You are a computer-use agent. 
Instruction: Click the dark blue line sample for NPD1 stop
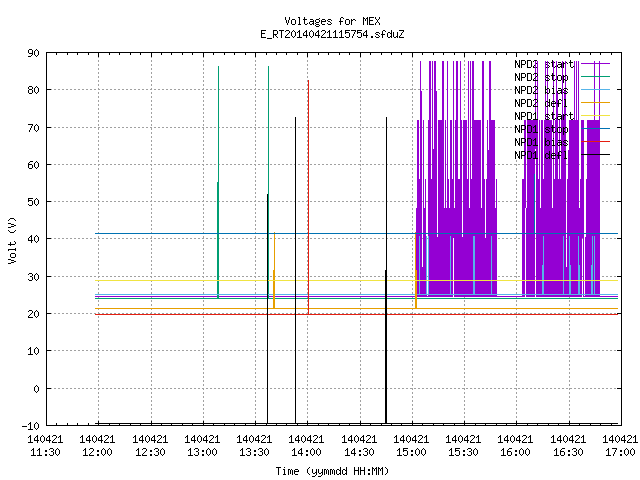click(x=595, y=128)
